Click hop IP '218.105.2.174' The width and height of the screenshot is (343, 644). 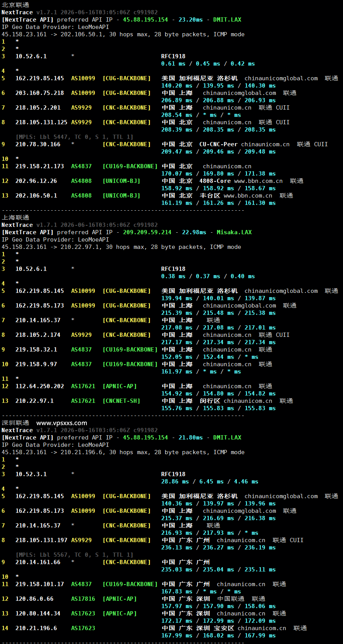[x=38, y=335]
